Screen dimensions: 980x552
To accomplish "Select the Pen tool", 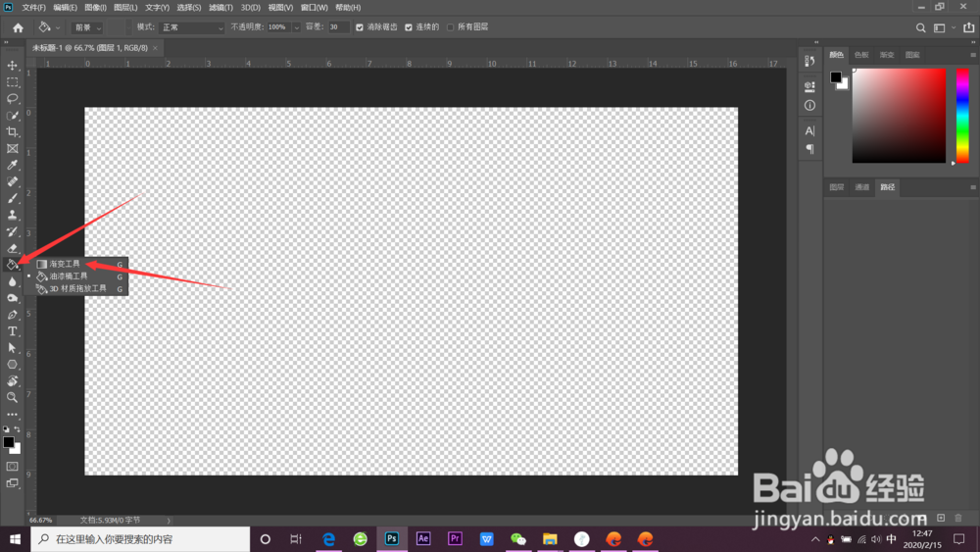I will [12, 315].
